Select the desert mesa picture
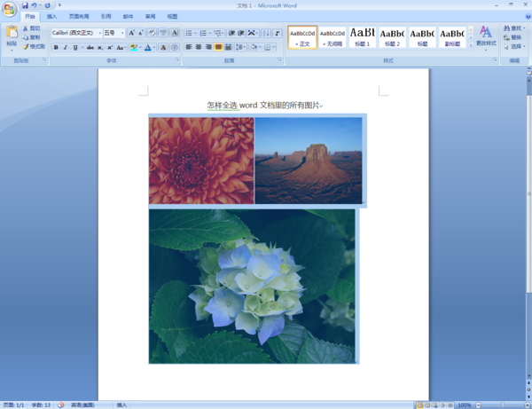The height and width of the screenshot is (409, 532). coord(309,161)
